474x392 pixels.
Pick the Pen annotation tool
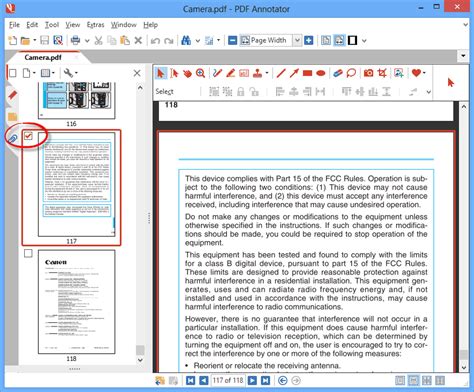217,73
